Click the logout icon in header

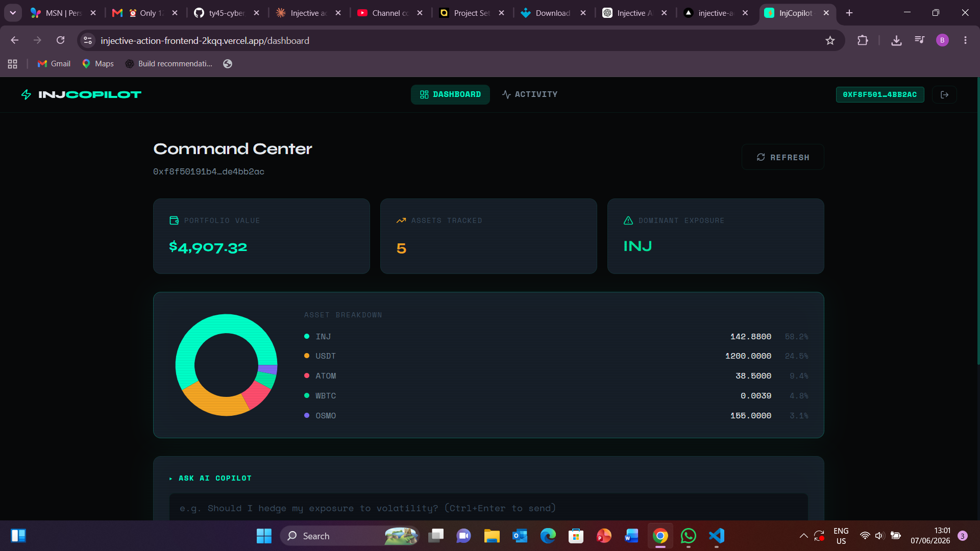944,94
